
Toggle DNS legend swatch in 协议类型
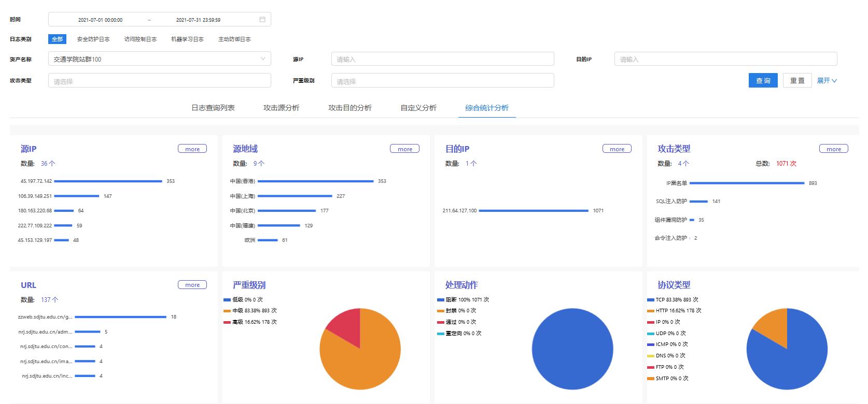pos(651,356)
